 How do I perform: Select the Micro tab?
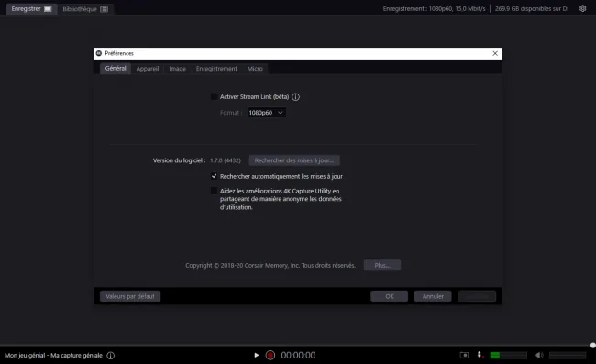click(x=255, y=69)
